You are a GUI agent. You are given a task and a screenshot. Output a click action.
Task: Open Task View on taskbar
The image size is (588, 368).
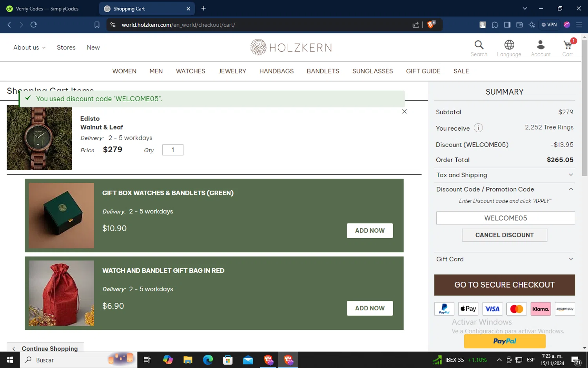(x=147, y=360)
